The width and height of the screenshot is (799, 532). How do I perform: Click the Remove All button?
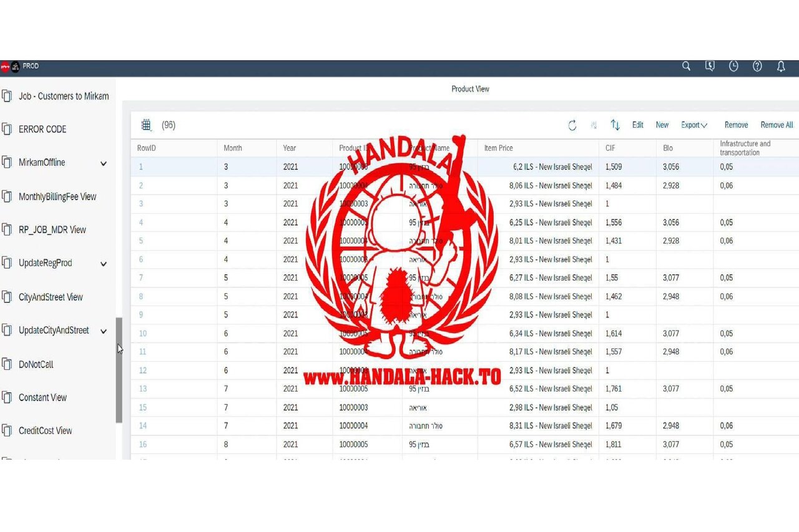pyautogui.click(x=777, y=125)
